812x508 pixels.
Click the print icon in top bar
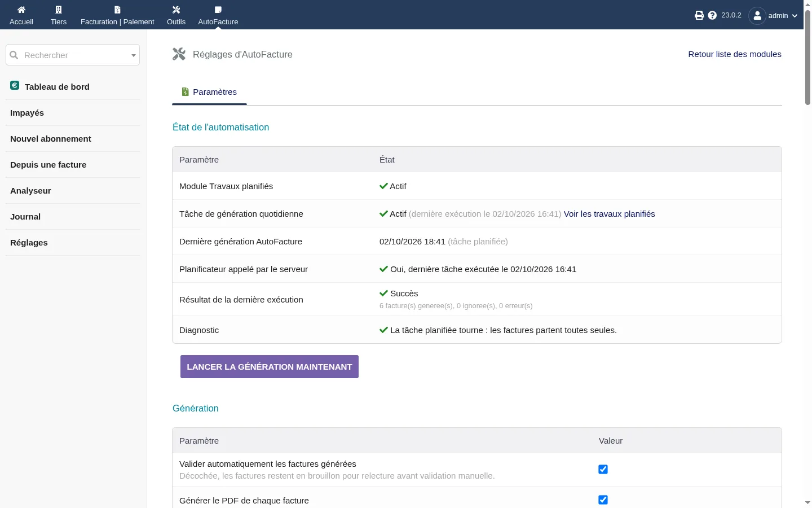(699, 15)
